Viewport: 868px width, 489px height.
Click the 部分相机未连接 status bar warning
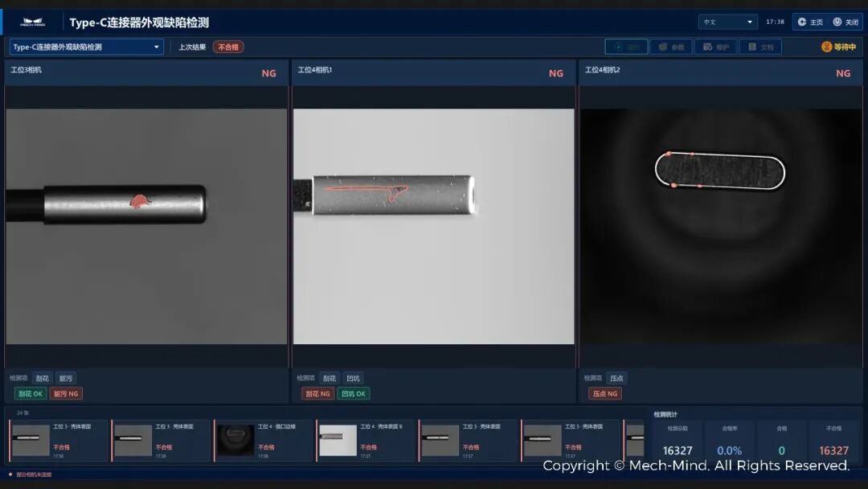[x=34, y=475]
